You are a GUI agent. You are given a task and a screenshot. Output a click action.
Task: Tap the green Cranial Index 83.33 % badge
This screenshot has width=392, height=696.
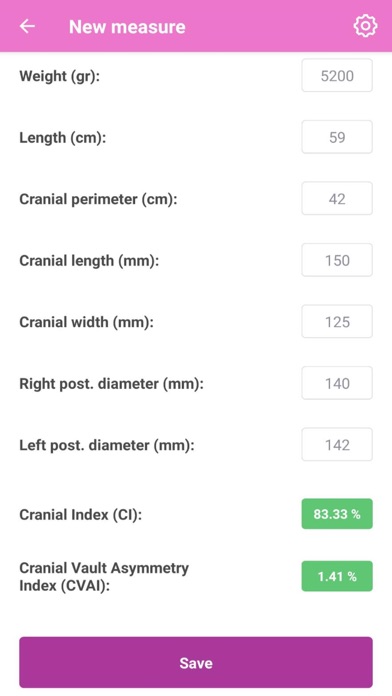click(x=337, y=514)
